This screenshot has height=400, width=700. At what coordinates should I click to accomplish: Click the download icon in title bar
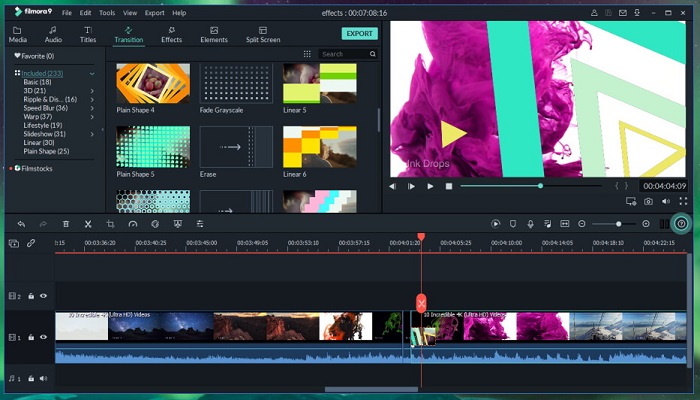[637, 13]
